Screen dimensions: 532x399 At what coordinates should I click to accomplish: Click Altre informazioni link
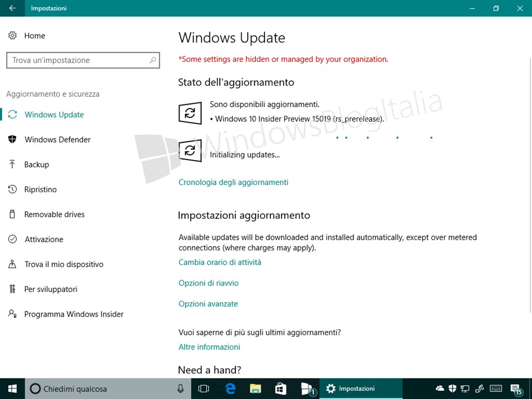pyautogui.click(x=209, y=347)
